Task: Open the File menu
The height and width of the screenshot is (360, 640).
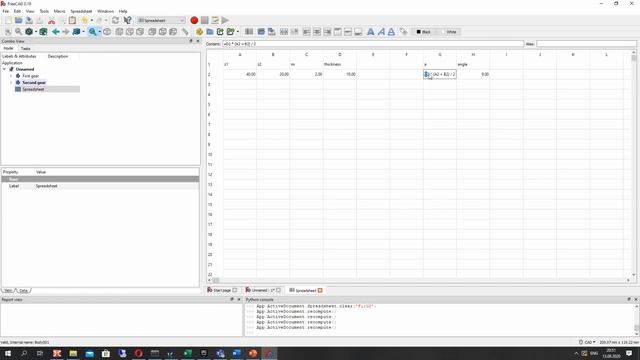Action: click(x=6, y=11)
